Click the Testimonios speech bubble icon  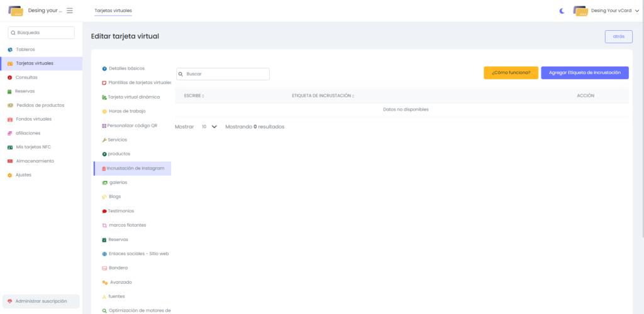(104, 211)
